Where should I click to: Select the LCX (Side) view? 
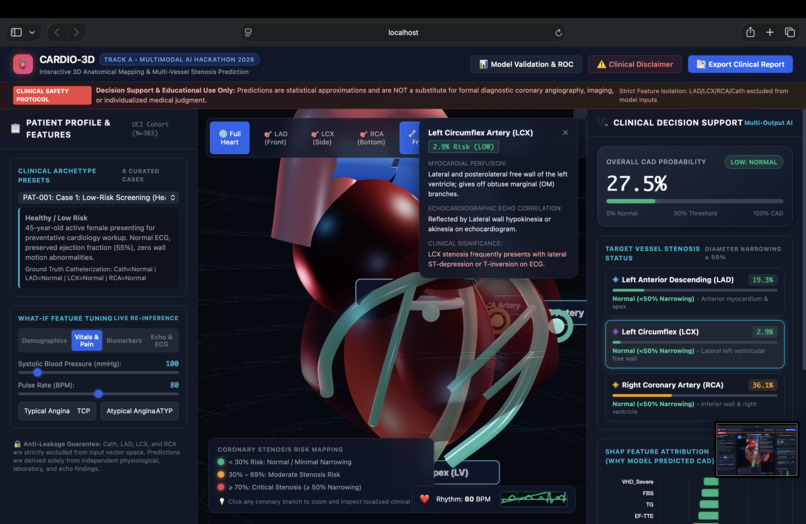[322, 138]
